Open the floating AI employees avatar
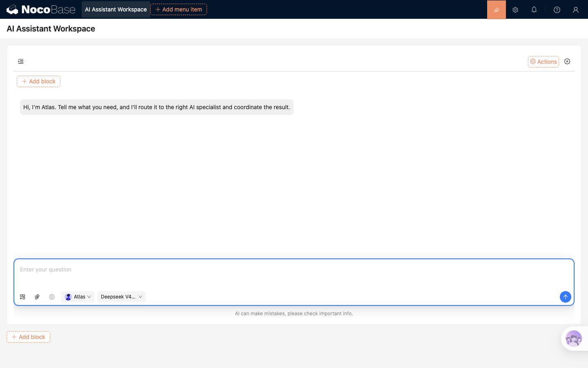Viewport: 588px width, 368px height. [574, 339]
